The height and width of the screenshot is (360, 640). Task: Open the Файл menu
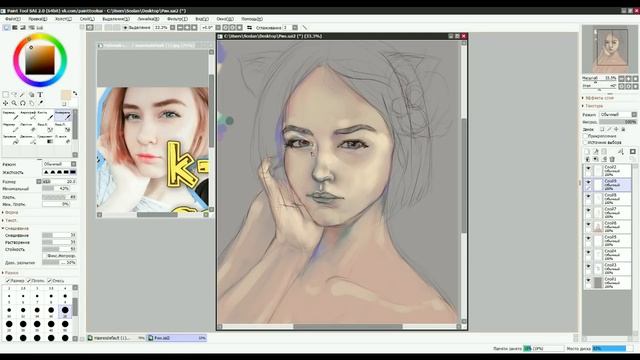[x=13, y=19]
